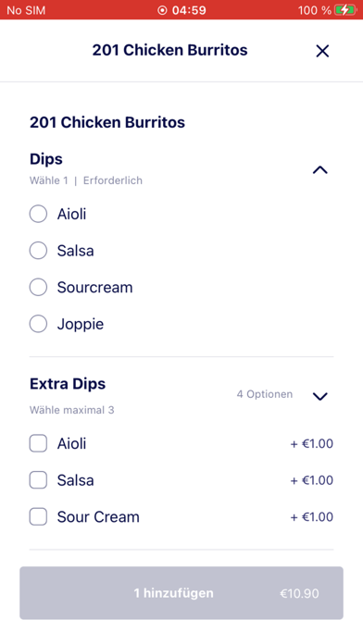
Task: Collapse the Dips section chevron
Action: [x=319, y=169]
